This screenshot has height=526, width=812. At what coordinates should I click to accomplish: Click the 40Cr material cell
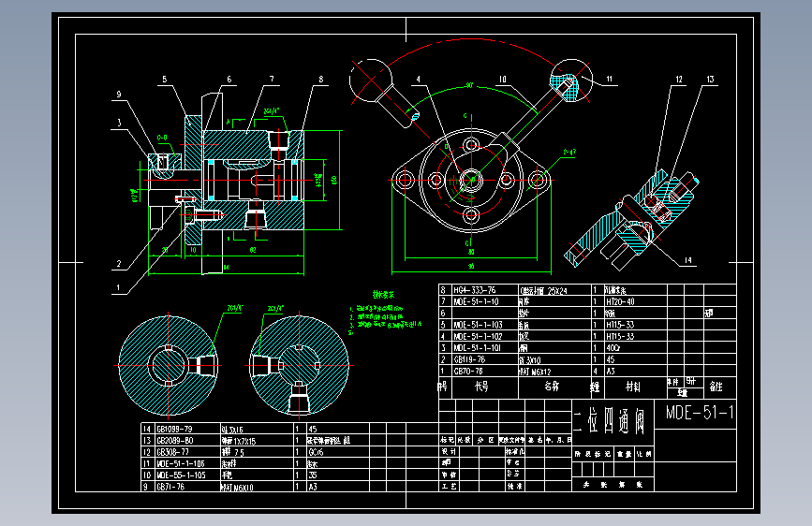[613, 348]
